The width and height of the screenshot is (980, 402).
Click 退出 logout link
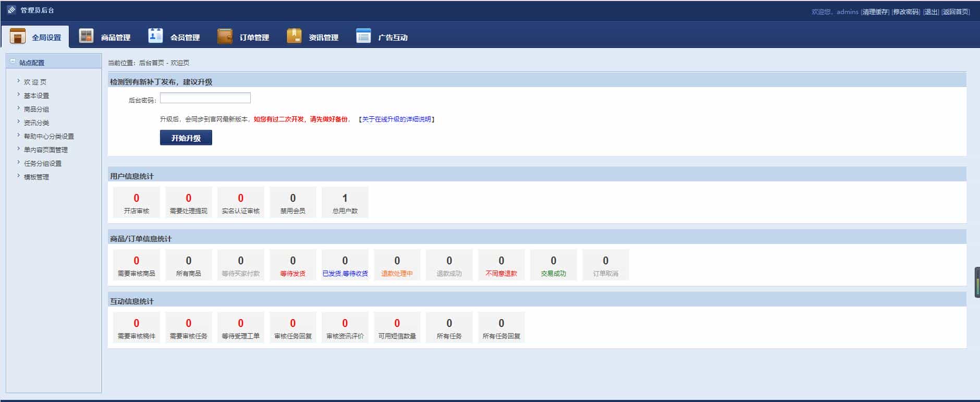tap(931, 12)
